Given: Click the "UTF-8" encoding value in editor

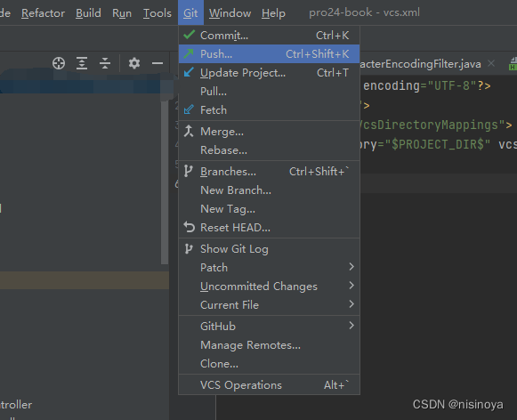Looking at the screenshot, I should coord(452,85).
